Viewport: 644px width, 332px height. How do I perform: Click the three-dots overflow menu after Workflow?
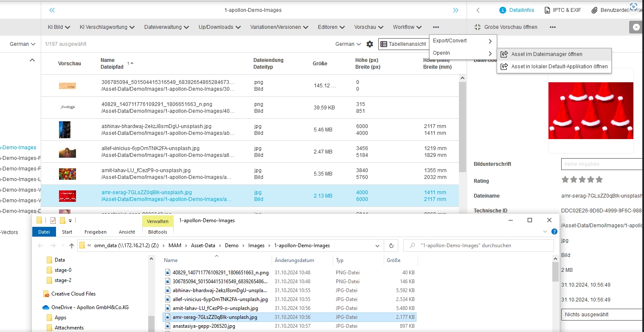click(436, 27)
